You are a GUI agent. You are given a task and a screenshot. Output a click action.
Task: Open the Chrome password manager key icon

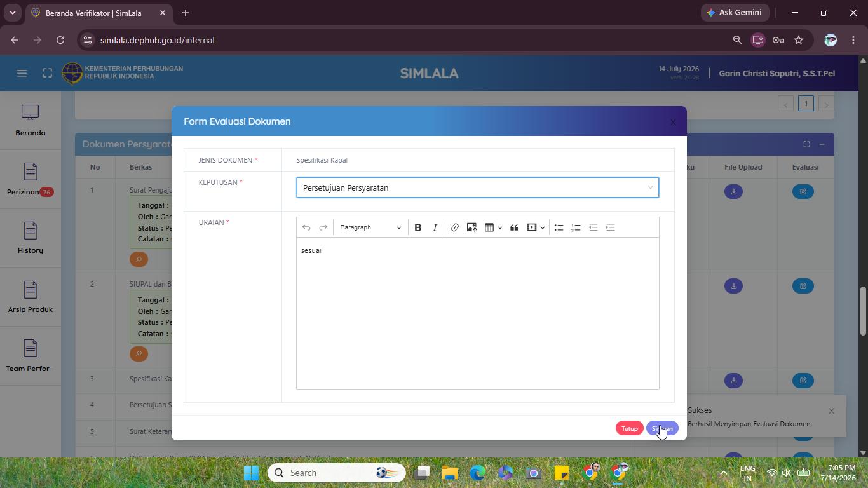pyautogui.click(x=778, y=40)
